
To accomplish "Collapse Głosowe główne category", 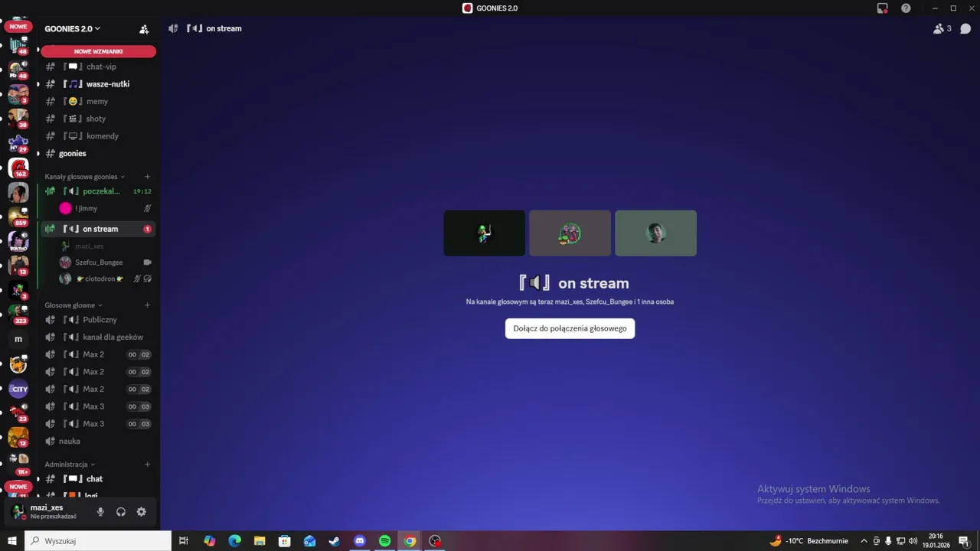I will tap(73, 305).
